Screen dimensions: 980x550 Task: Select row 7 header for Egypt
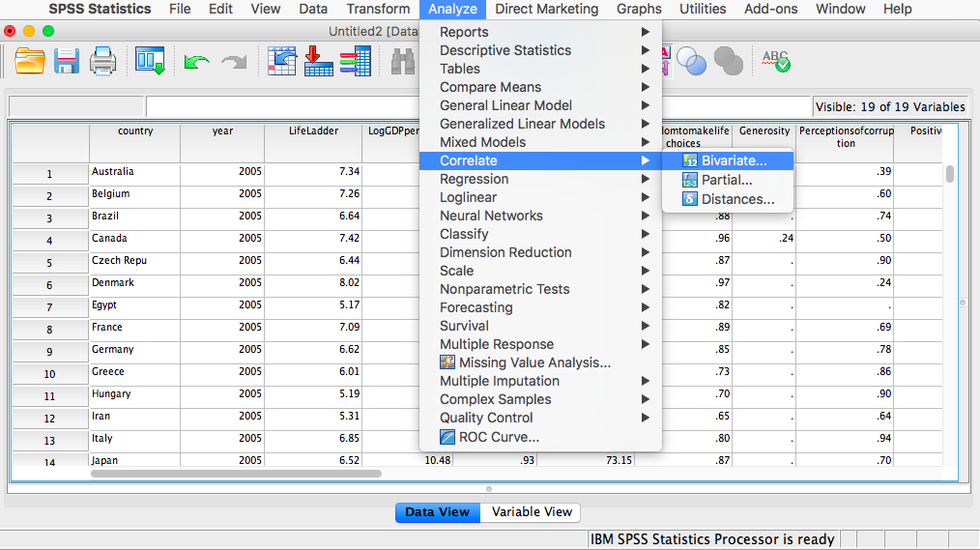click(50, 306)
